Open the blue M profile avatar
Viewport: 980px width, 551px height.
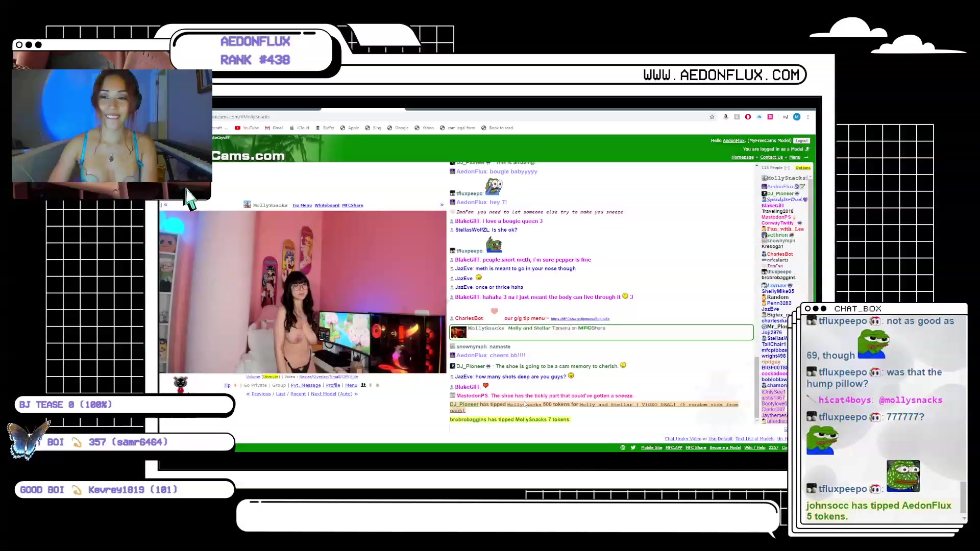pyautogui.click(x=797, y=117)
